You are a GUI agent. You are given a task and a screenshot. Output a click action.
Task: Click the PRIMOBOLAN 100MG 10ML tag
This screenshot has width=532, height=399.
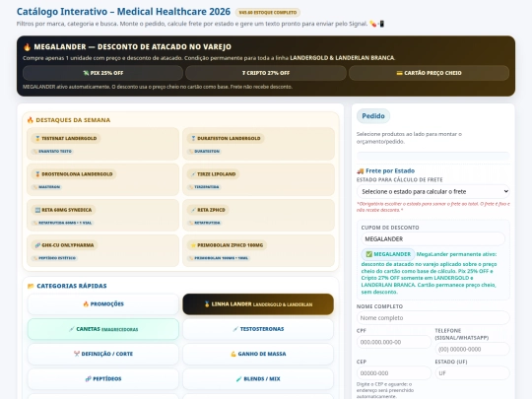(219, 258)
